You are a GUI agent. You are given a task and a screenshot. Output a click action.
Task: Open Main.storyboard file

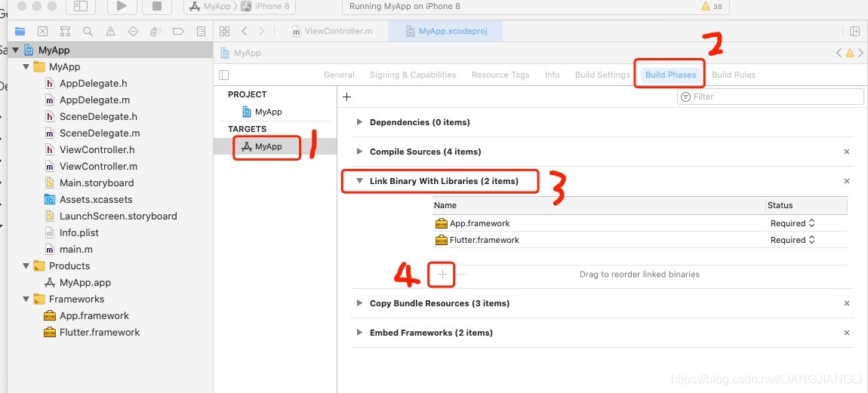click(89, 183)
